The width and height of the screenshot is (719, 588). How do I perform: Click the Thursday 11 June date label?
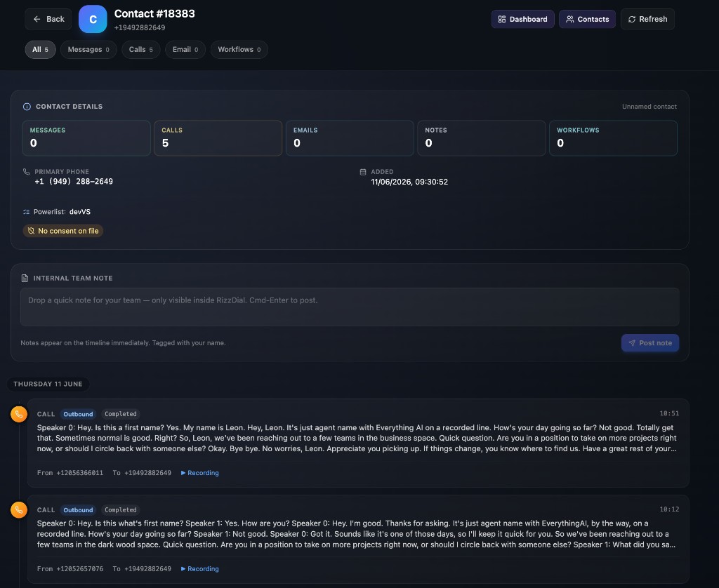click(48, 384)
